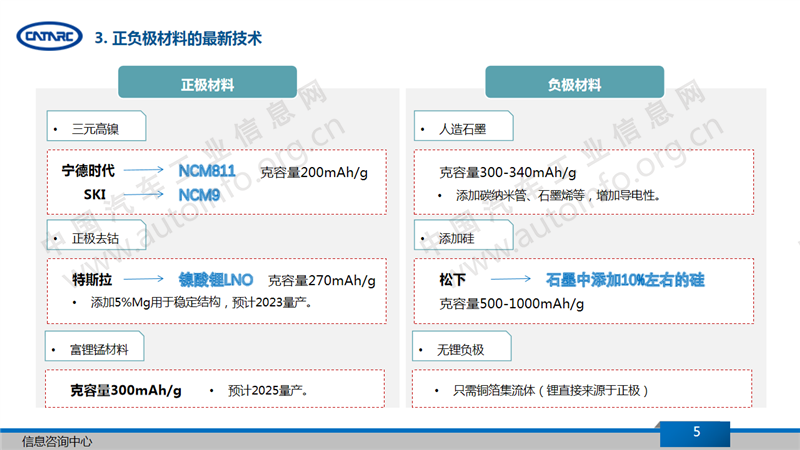This screenshot has height=450, width=800.
Task: Click the arrow after '松下'
Action: (511, 279)
